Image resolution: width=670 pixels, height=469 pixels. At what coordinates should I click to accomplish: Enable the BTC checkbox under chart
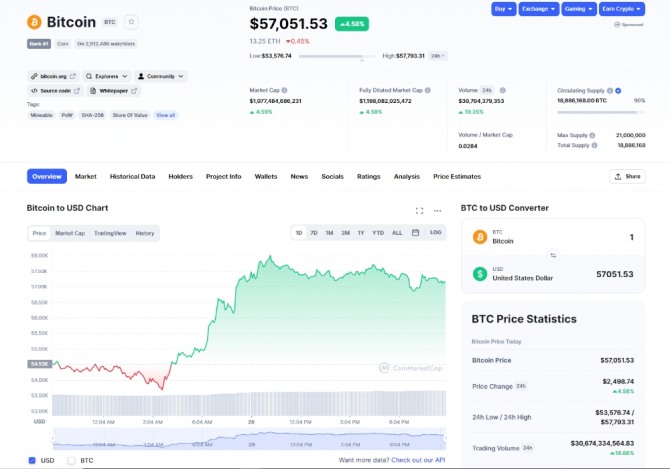71,460
